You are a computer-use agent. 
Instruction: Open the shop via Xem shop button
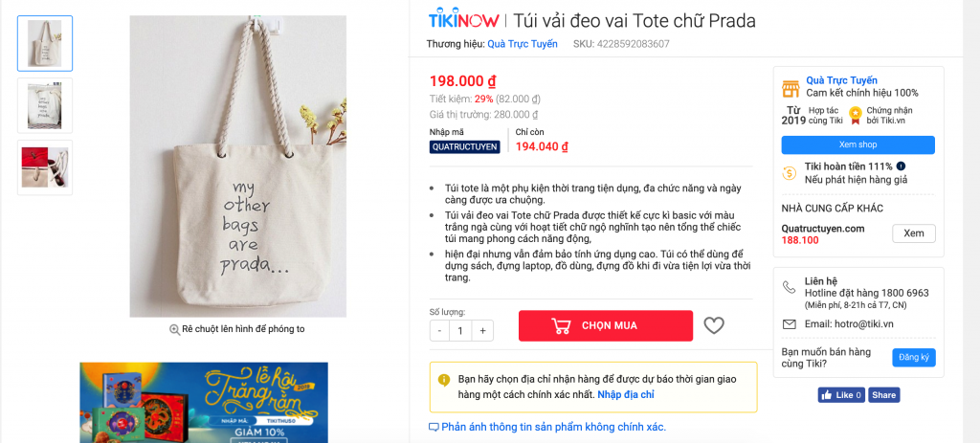857,145
